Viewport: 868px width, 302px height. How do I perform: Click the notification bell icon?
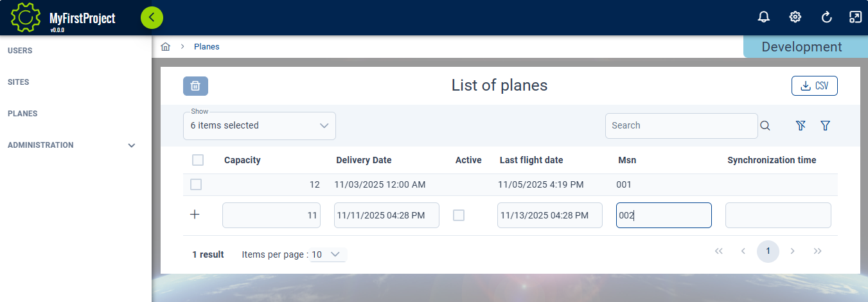coord(764,17)
